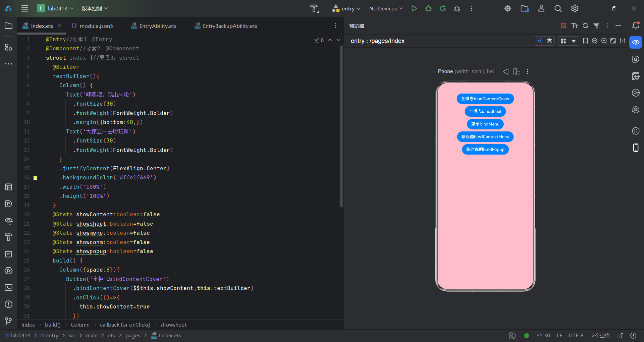Screen dimensions: 644x342
Task: Click the 临时说明bindPopup button in preview
Action: click(x=485, y=149)
